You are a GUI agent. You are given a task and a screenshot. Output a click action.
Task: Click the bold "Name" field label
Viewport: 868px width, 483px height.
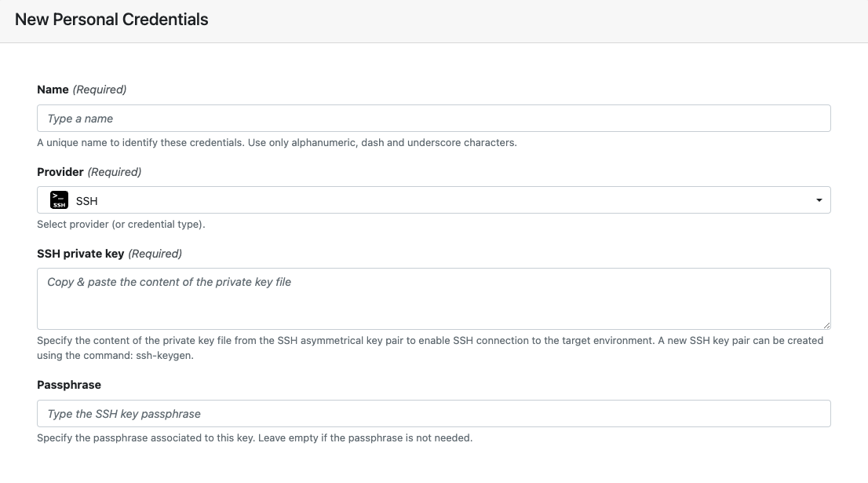(53, 90)
